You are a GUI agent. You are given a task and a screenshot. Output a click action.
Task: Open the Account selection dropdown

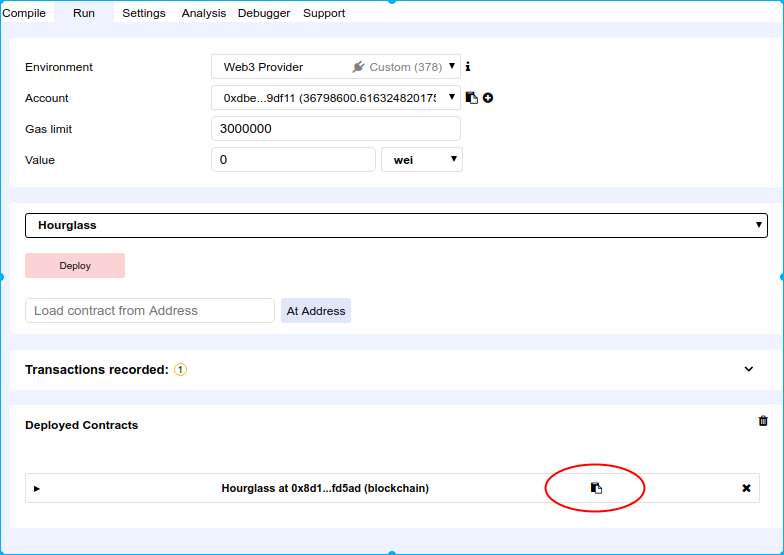pyautogui.click(x=335, y=98)
